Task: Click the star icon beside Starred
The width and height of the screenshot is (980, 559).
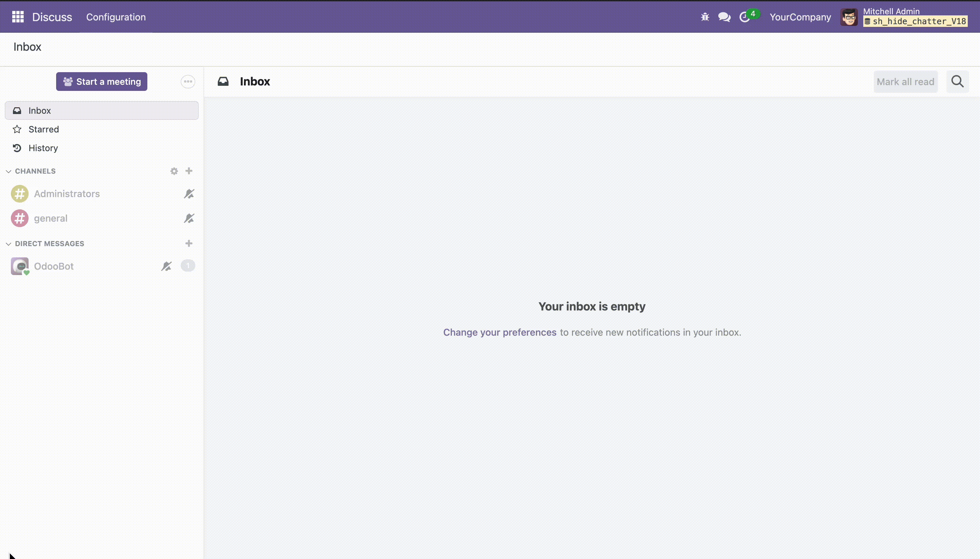Action: 17,129
